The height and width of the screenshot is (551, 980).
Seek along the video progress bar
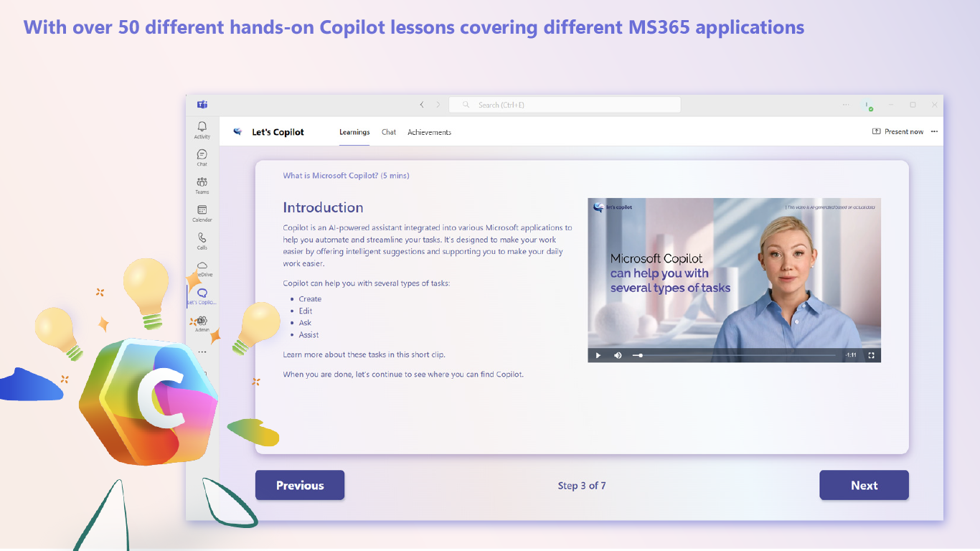[x=734, y=355]
